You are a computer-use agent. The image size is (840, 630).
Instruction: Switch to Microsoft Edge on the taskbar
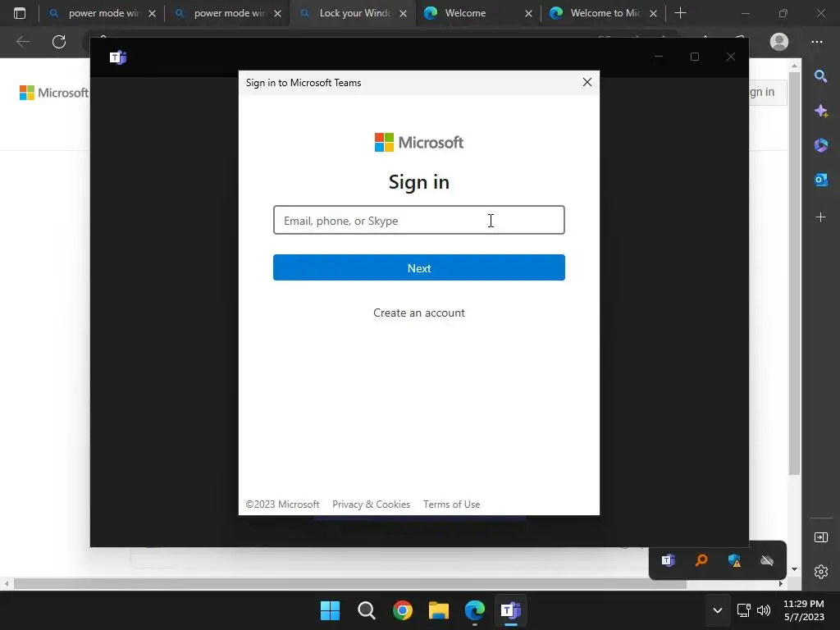pos(475,610)
